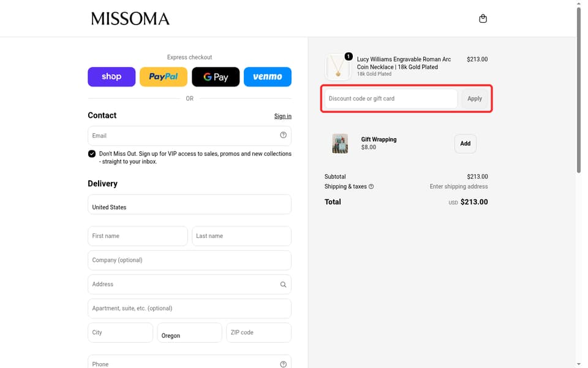This screenshot has height=368, width=588.
Task: Apply the discount code
Action: click(x=475, y=98)
